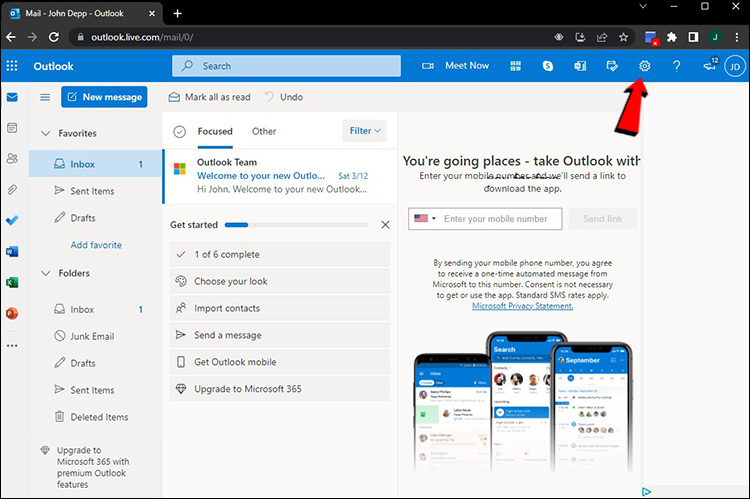Open the Junk Email folder
The width and height of the screenshot is (750, 499).
click(x=96, y=336)
